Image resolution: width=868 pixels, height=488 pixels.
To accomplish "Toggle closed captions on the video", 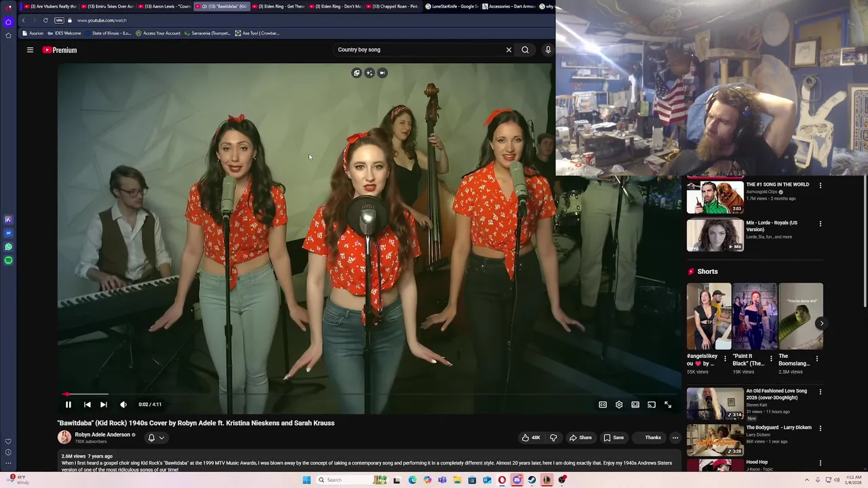I will click(603, 405).
